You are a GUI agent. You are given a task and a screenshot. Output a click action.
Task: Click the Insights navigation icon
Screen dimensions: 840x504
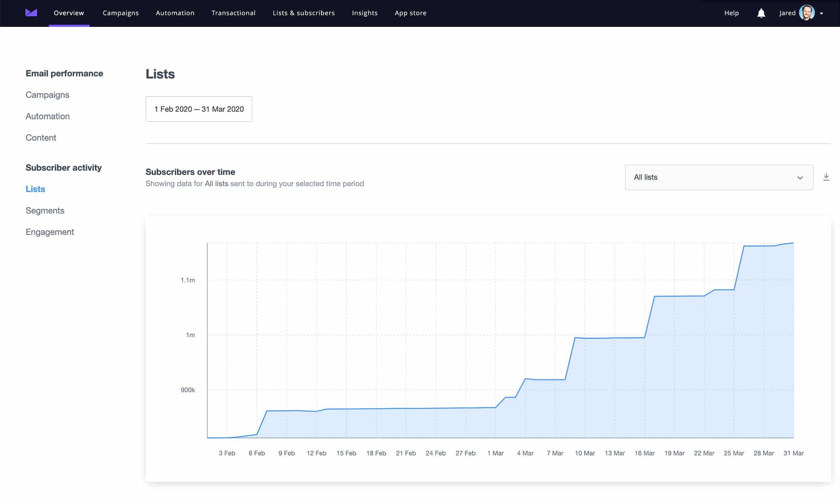[365, 13]
